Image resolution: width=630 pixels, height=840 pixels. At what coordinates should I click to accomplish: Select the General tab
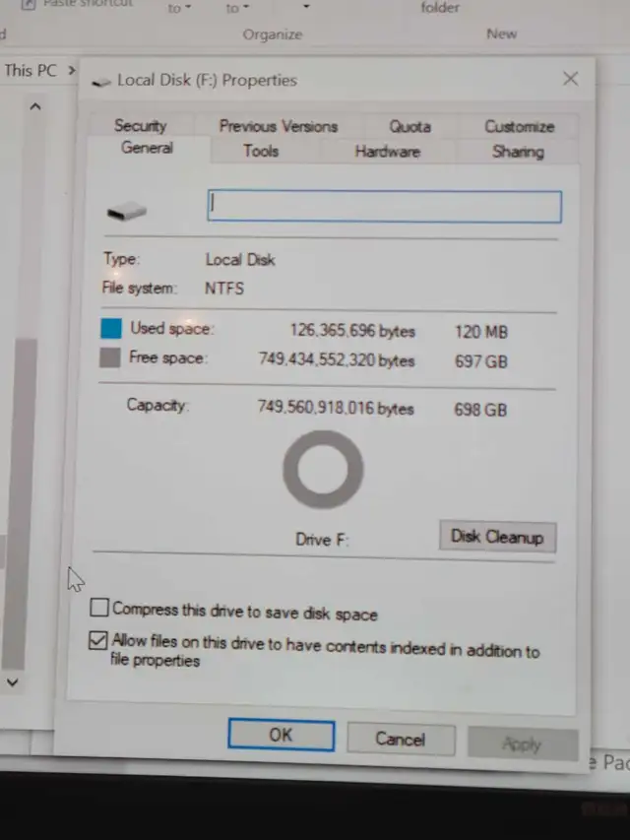coord(147,148)
